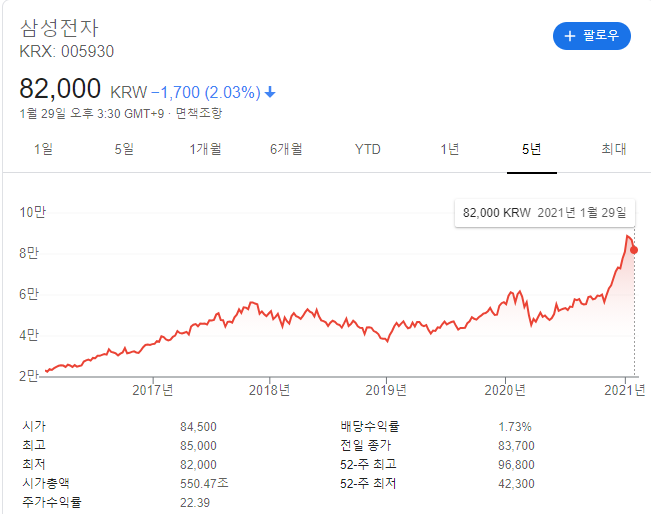Screen dimensions: 651x514
Task: Select the 5년 time range tab
Action: tap(531, 149)
